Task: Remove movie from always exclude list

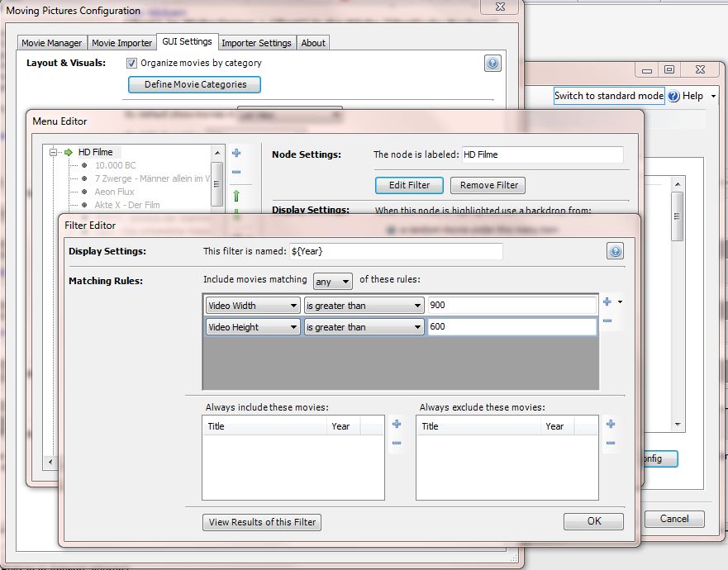Action: pos(611,443)
